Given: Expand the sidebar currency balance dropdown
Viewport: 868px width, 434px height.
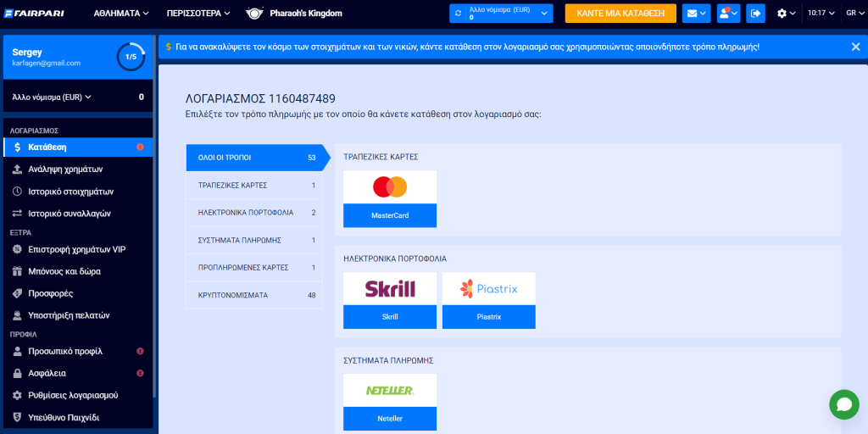Looking at the screenshot, I should click(x=53, y=97).
